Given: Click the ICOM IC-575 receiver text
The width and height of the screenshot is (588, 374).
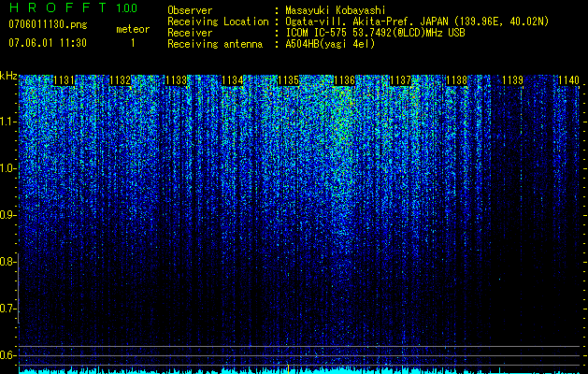Looking at the screenshot, I should pyautogui.click(x=375, y=33).
